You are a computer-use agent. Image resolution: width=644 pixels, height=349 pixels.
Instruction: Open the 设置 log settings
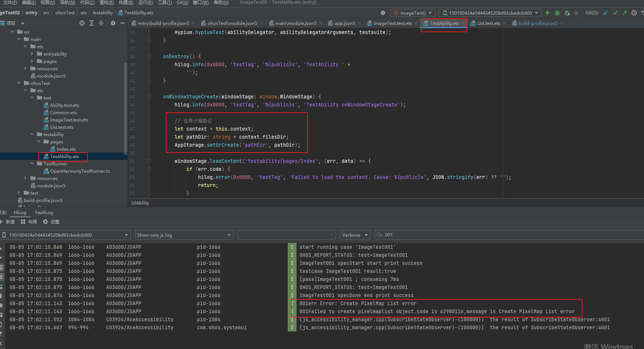[51, 222]
